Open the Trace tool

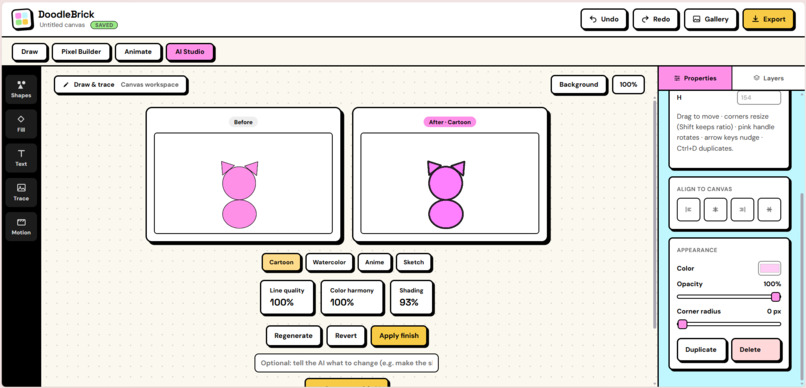21,192
